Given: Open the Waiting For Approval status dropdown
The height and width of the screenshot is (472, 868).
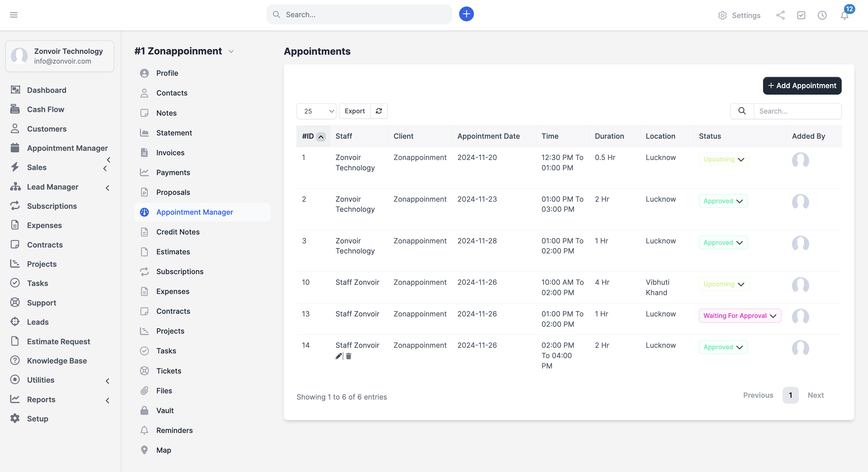Looking at the screenshot, I should coord(740,316).
